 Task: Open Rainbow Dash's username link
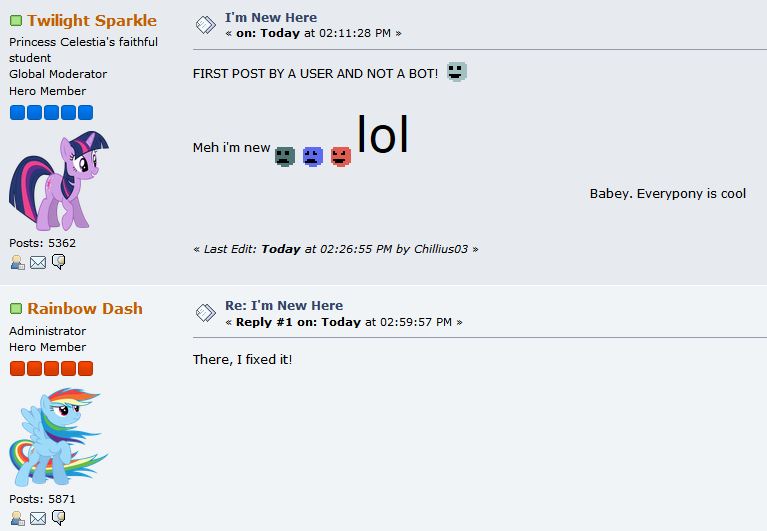click(x=85, y=309)
